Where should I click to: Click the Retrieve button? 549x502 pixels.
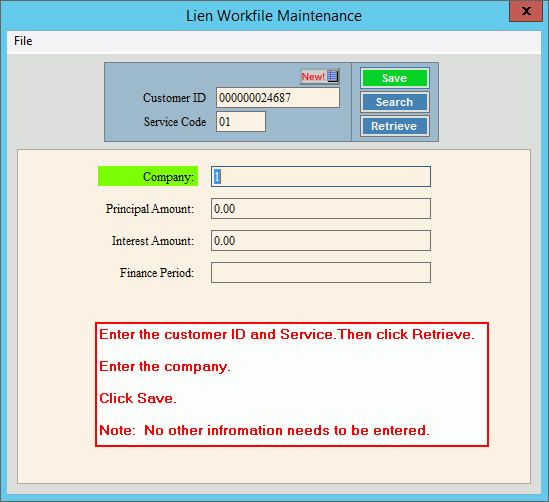tap(395, 126)
